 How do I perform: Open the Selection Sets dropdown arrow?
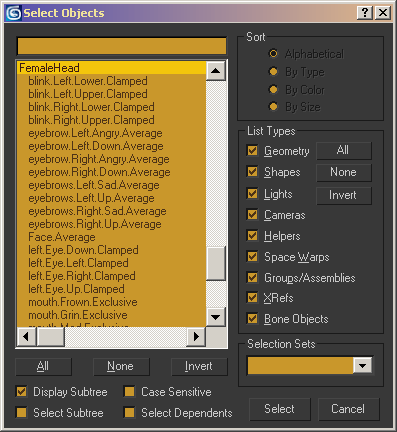click(x=362, y=366)
